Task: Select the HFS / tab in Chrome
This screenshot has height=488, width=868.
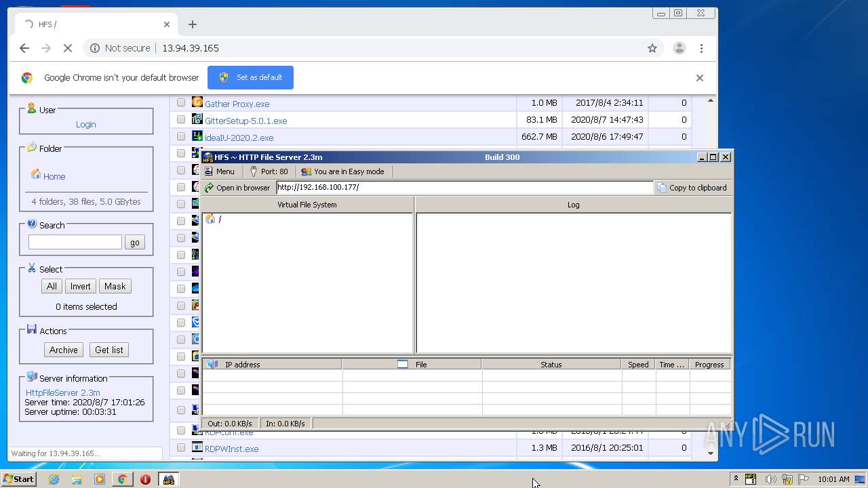Action: (95, 24)
